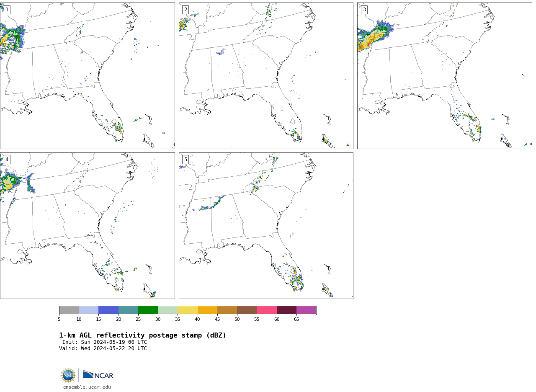Click the NSF logo icon
Screen dimensions: 536x392
(68, 375)
